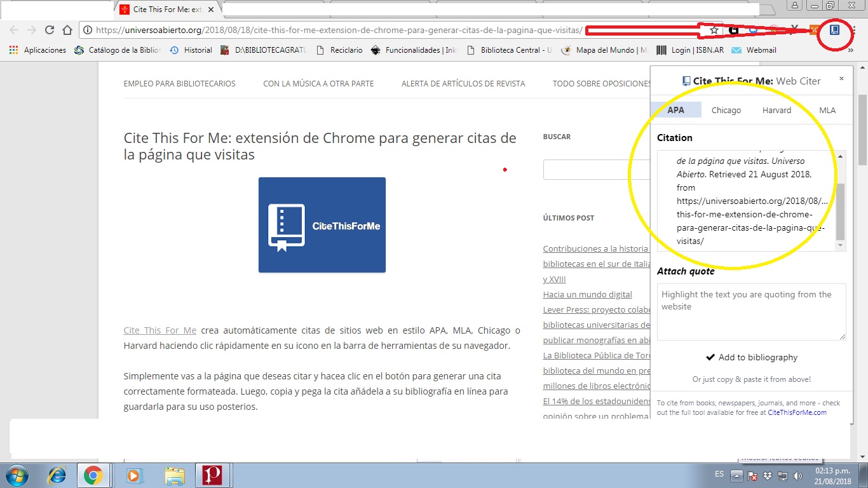Open the Cite This For Me extension icon
Screen dimensions: 868x488
[835, 30]
